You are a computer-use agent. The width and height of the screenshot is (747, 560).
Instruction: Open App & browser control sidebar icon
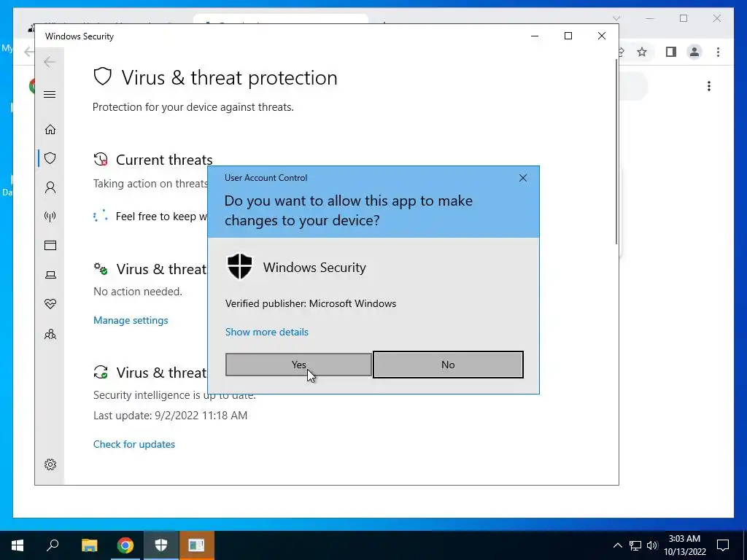point(50,245)
